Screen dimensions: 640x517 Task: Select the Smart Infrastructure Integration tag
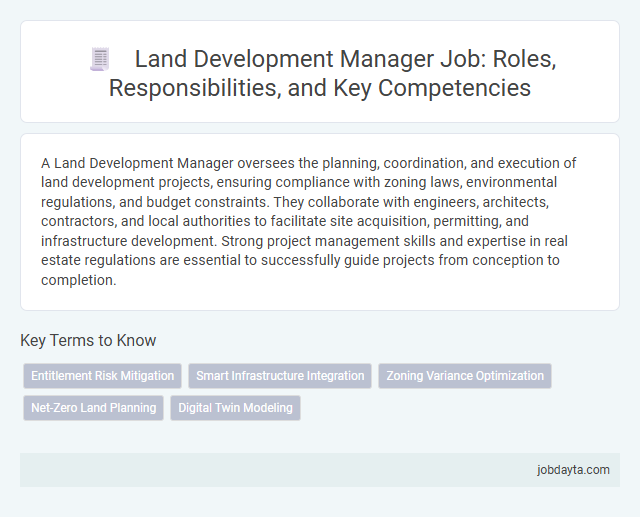280,376
